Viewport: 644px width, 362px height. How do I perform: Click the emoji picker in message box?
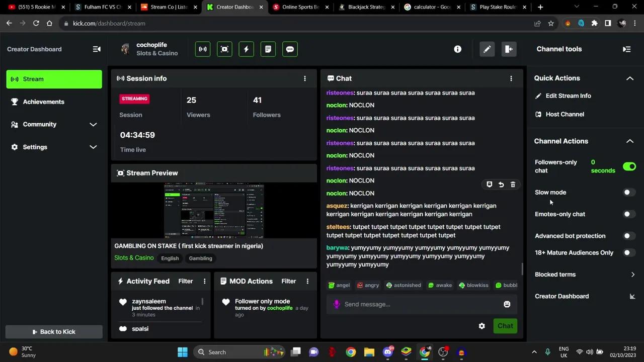click(507, 304)
